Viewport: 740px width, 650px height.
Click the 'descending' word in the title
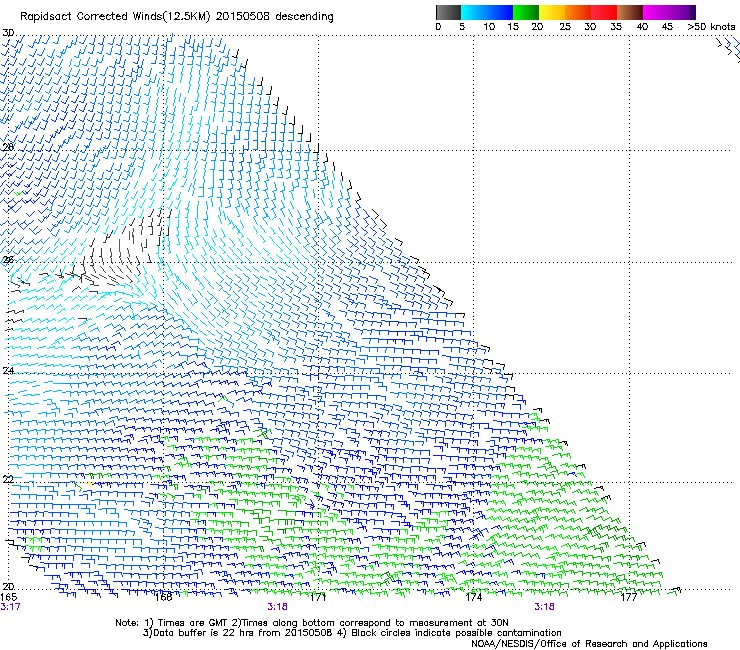[x=304, y=17]
